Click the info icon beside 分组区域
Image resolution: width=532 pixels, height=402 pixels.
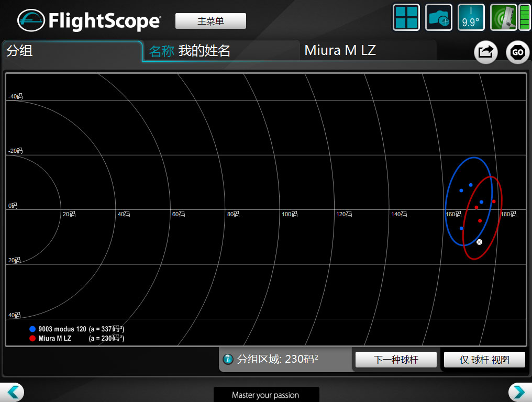tap(228, 360)
